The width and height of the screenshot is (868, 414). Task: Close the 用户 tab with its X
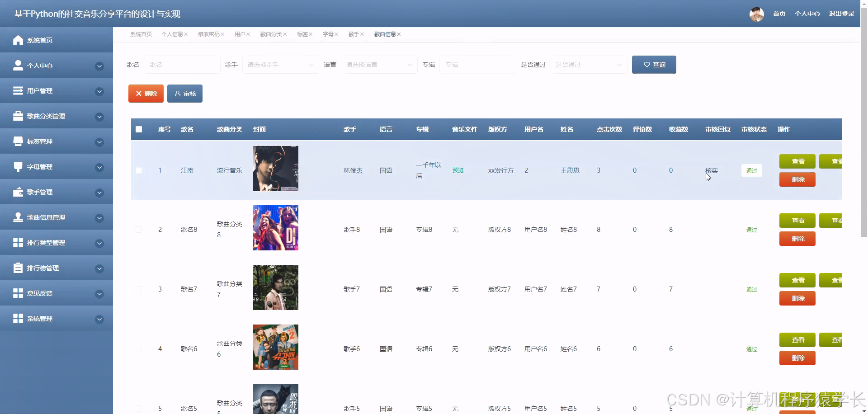pos(248,34)
